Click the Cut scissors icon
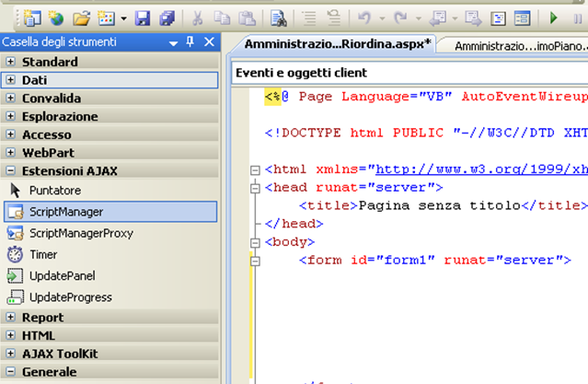Viewport: 588px width, 384px height. tap(197, 17)
